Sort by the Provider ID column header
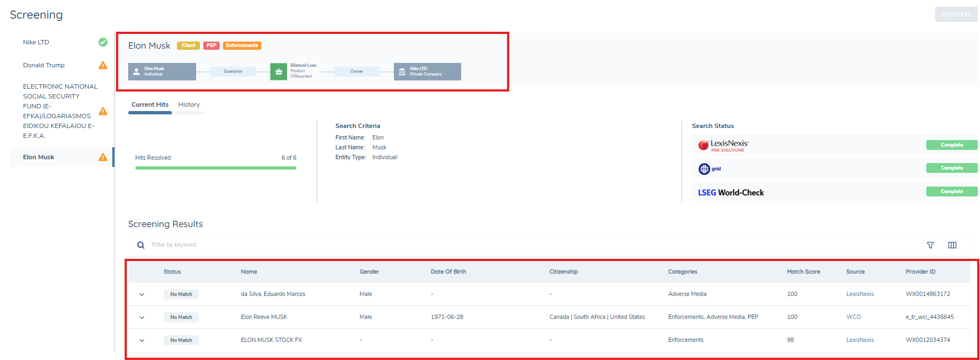Image resolution: width=980 pixels, height=360 pixels. click(x=920, y=272)
